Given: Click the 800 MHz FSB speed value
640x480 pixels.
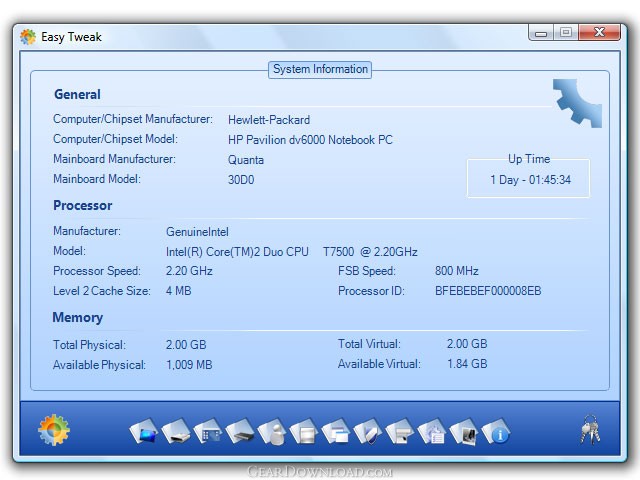Looking at the screenshot, I should [457, 271].
